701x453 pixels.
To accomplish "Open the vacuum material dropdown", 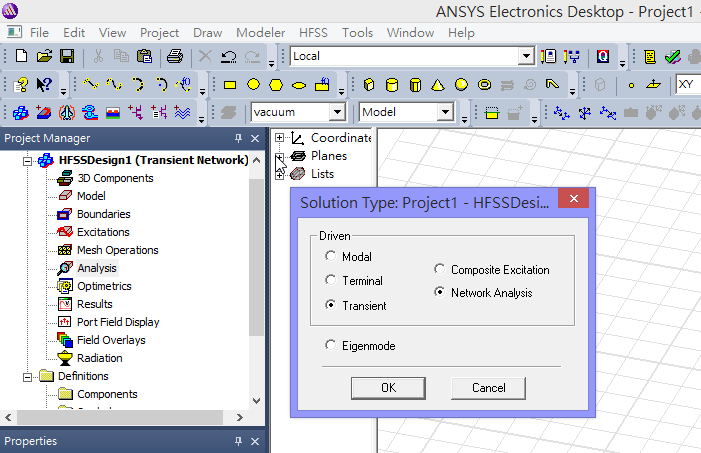I will coord(338,112).
